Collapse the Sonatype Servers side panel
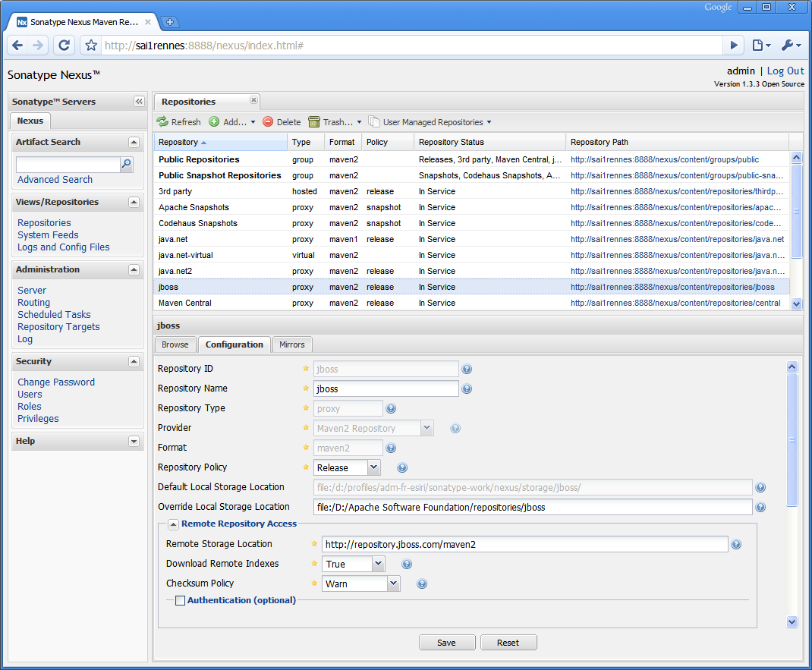Viewport: 812px width, 670px height. (139, 102)
